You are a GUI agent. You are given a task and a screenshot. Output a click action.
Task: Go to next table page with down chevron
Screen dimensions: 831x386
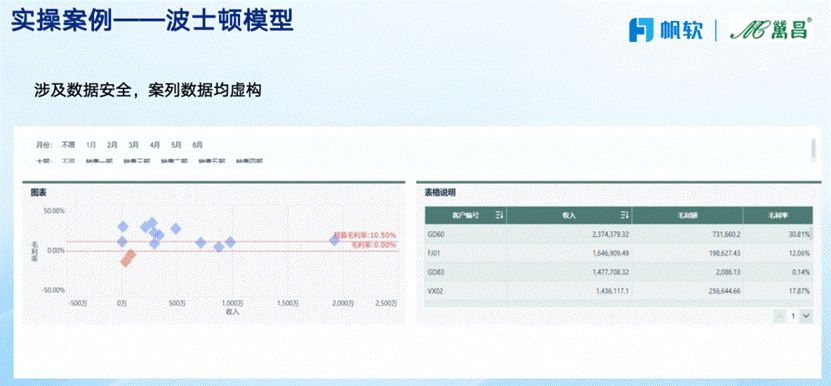coord(806,316)
